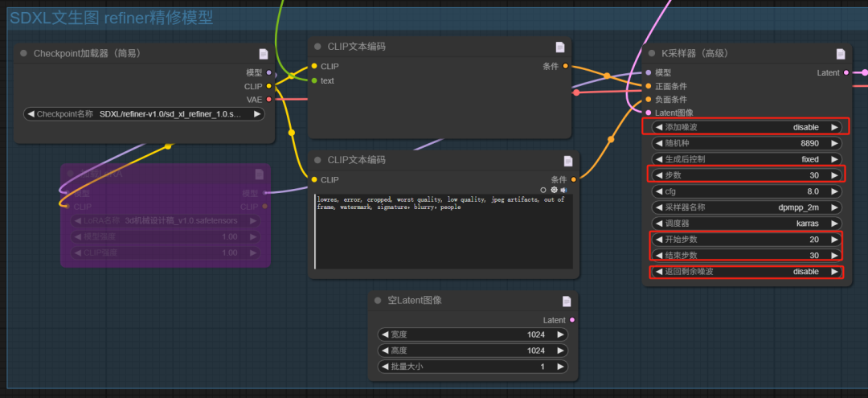Open the Checkpoint名称 model selector
Image resolution: width=868 pixels, height=398 pixels.
[144, 114]
